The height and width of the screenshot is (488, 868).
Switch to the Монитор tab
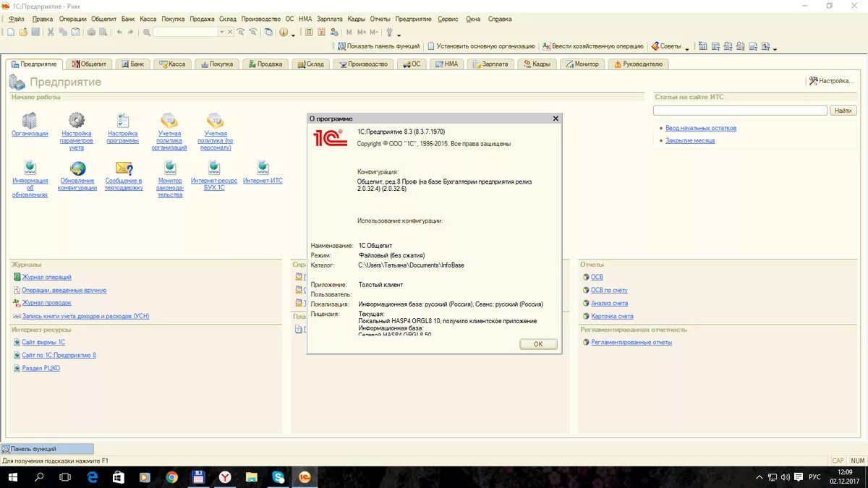582,64
